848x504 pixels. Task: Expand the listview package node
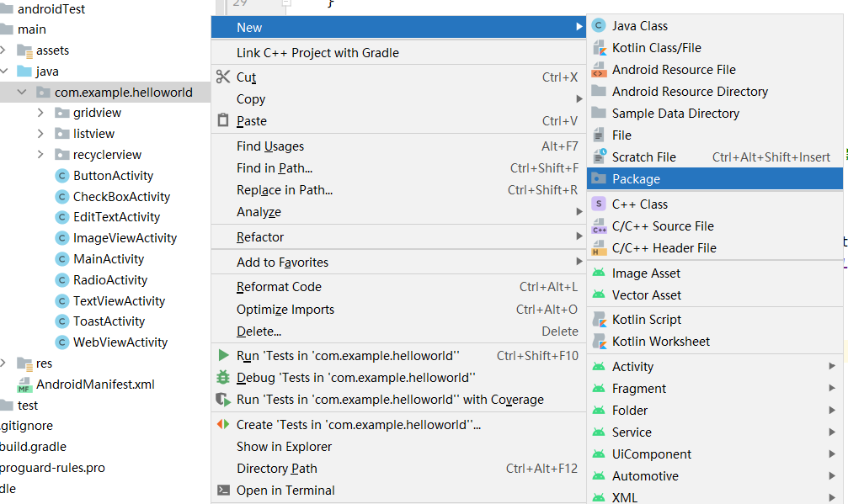click(41, 134)
